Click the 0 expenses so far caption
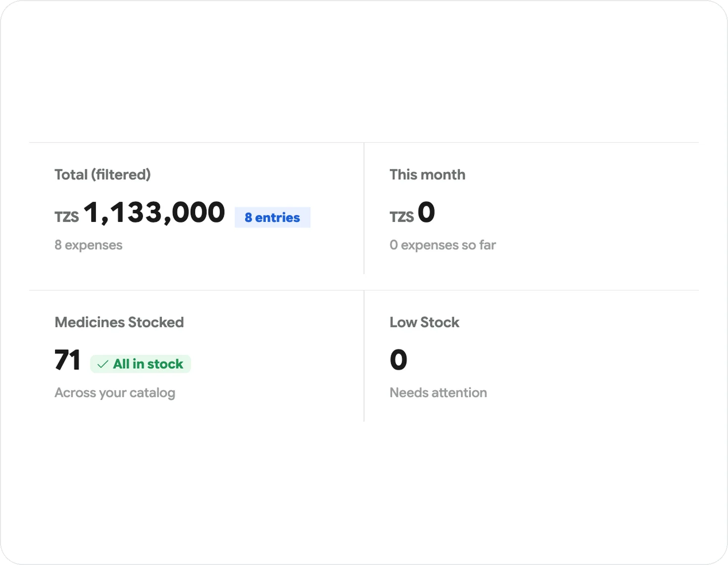Image resolution: width=728 pixels, height=565 pixels. coord(443,245)
